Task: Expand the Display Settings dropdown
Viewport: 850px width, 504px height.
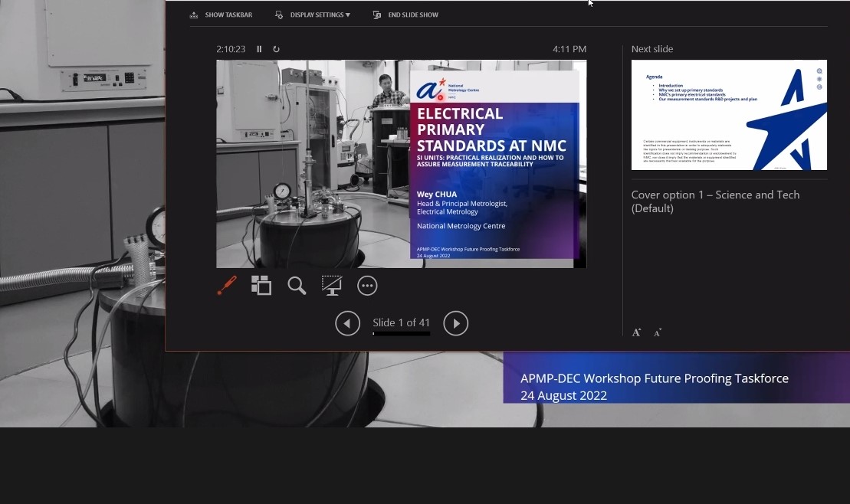Action: pyautogui.click(x=313, y=15)
